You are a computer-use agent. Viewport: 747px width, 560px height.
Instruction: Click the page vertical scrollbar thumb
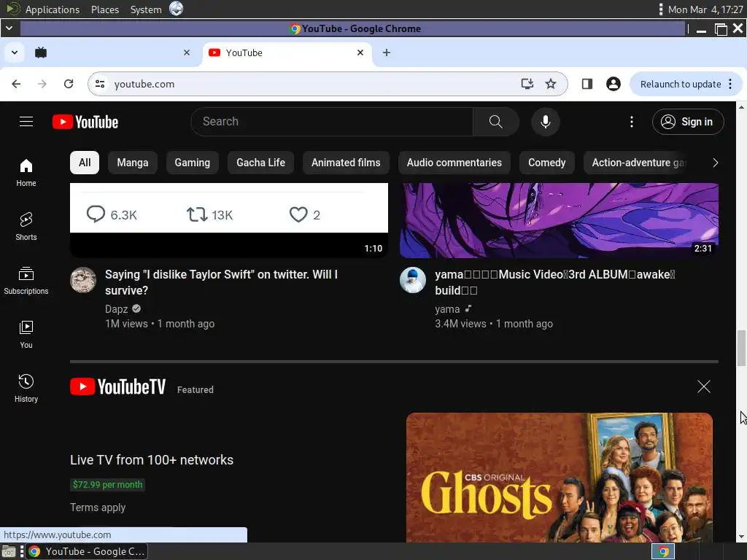click(x=741, y=348)
